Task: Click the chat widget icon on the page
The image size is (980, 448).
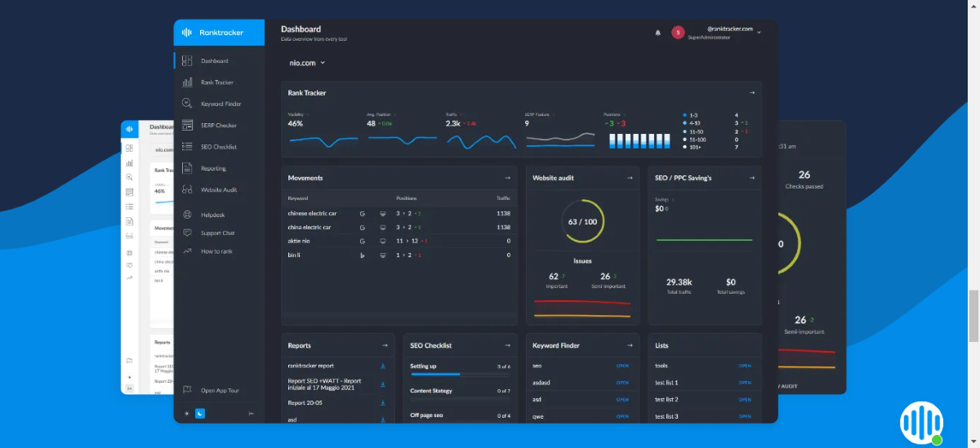Action: click(921, 423)
